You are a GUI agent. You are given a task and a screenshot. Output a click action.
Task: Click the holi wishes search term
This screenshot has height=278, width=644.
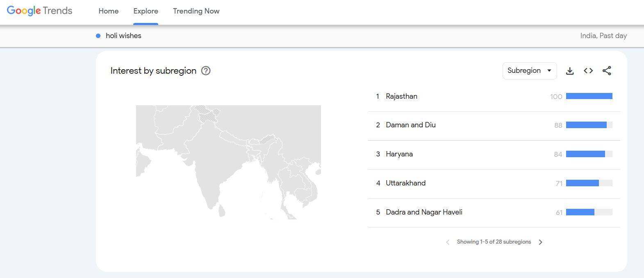pyautogui.click(x=123, y=36)
